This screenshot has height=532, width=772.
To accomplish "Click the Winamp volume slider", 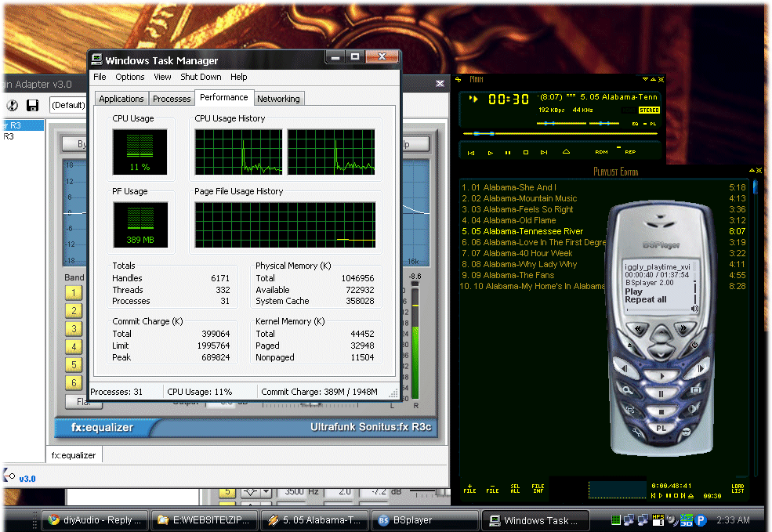I will coord(561,123).
